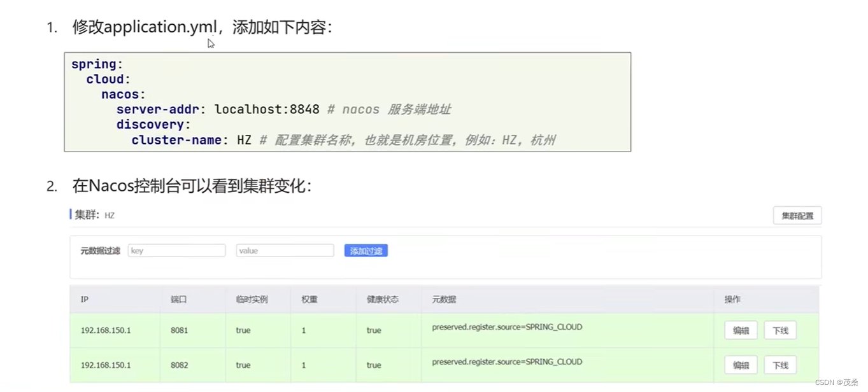Select the 端口 column header
The width and height of the screenshot is (868, 392).
(179, 299)
